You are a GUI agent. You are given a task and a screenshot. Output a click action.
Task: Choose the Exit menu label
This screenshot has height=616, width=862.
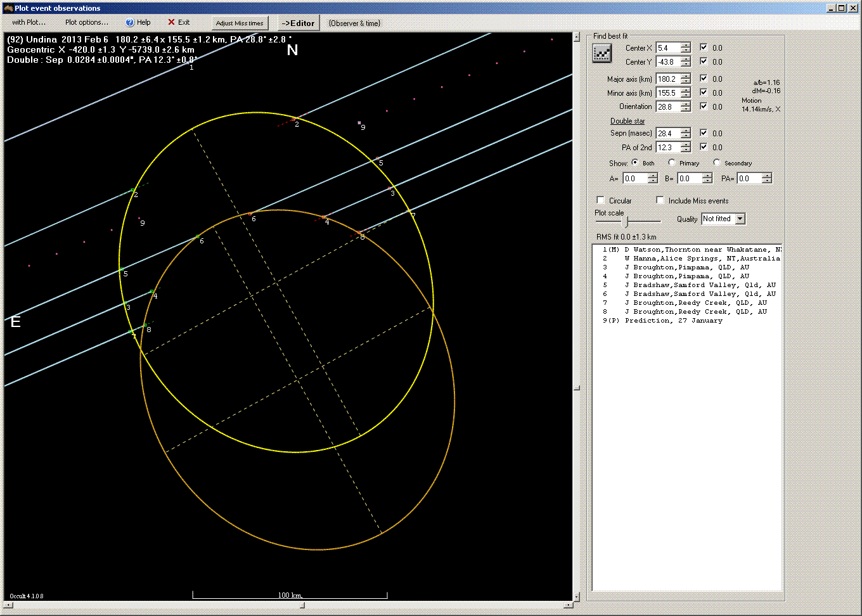[184, 22]
